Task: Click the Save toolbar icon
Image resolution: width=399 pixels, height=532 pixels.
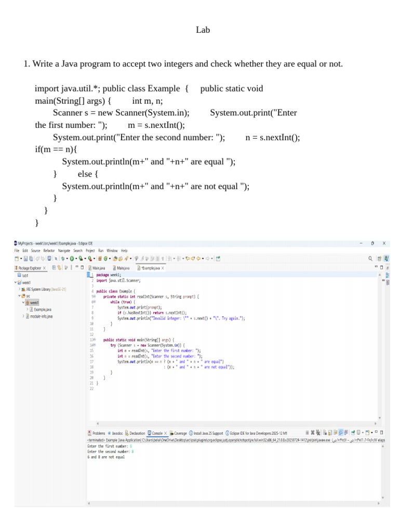Action: point(26,259)
